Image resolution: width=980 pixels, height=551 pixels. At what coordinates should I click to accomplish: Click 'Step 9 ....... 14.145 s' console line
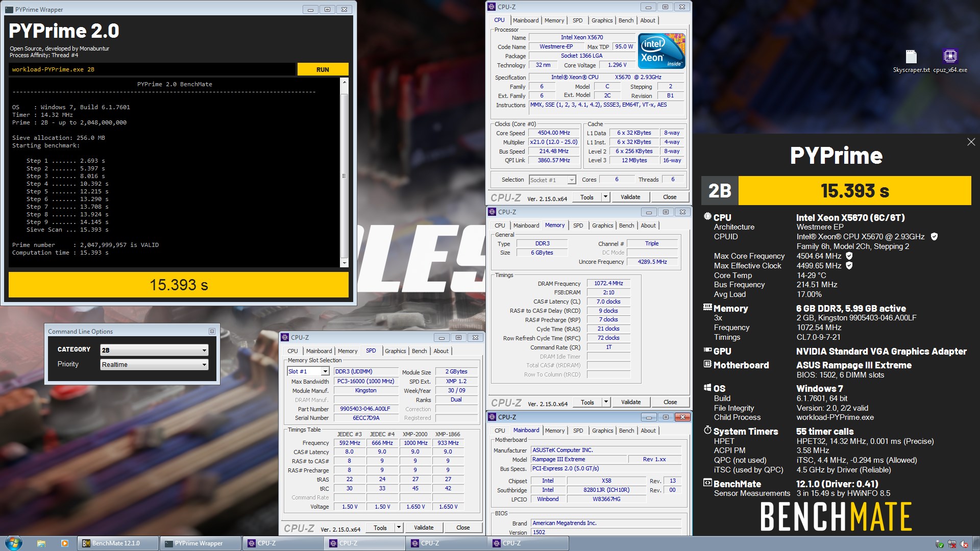67,222
